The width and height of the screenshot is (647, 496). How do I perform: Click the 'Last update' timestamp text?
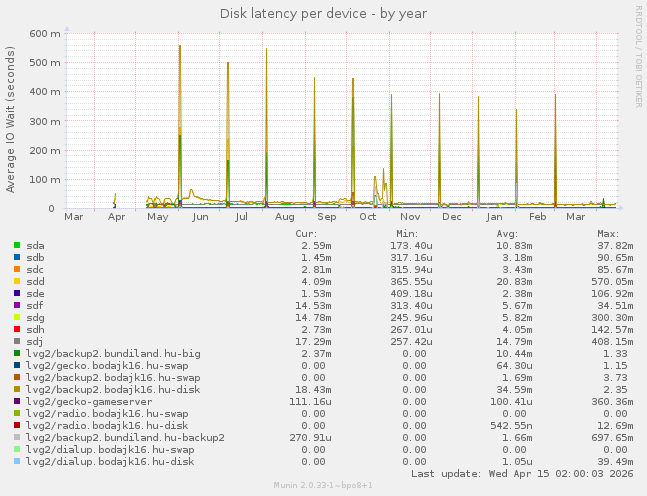coord(522,473)
